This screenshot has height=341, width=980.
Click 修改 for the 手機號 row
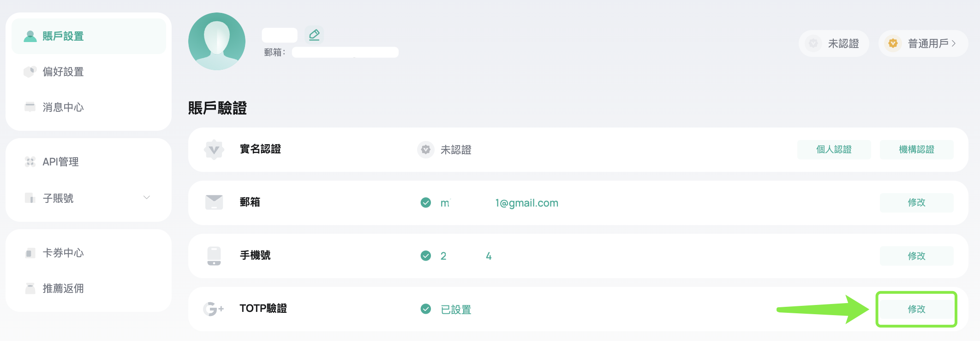tap(916, 256)
